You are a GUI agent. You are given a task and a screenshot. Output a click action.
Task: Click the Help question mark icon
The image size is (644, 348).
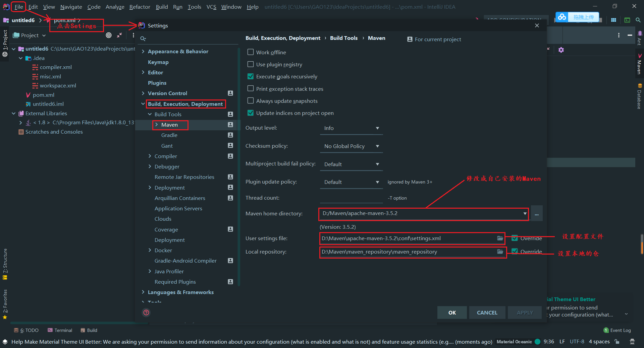click(x=146, y=312)
